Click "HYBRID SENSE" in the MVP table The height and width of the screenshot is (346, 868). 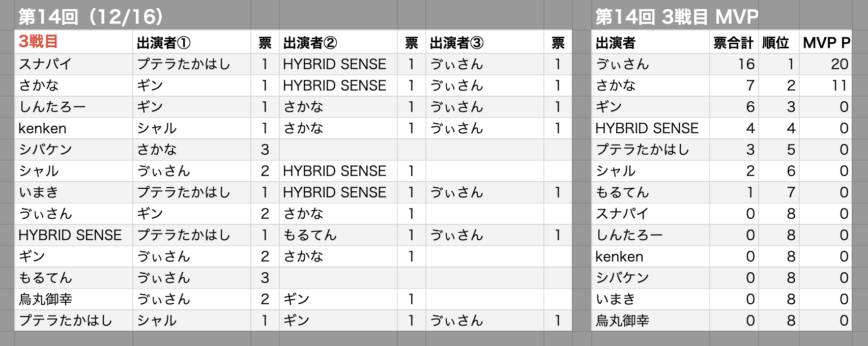click(x=647, y=128)
